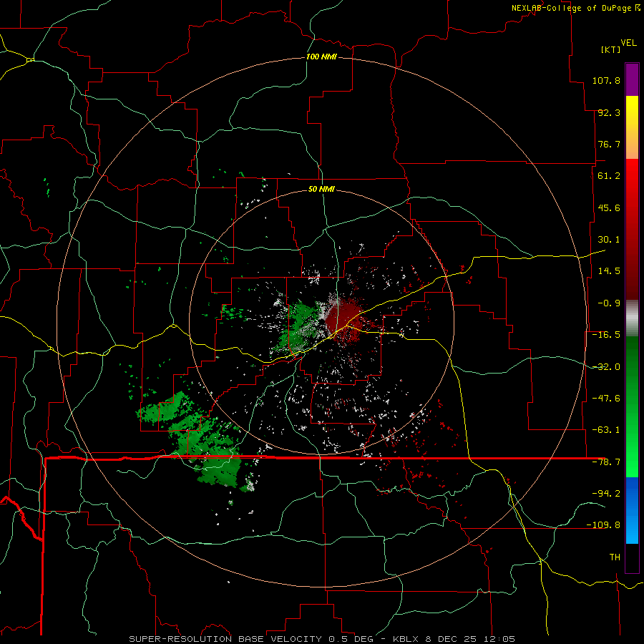
Task: Click the [KT] units label
Action: tap(610, 49)
